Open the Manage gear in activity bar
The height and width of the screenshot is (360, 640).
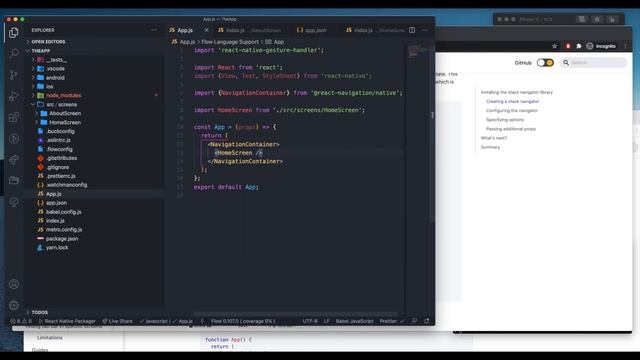pos(14,305)
